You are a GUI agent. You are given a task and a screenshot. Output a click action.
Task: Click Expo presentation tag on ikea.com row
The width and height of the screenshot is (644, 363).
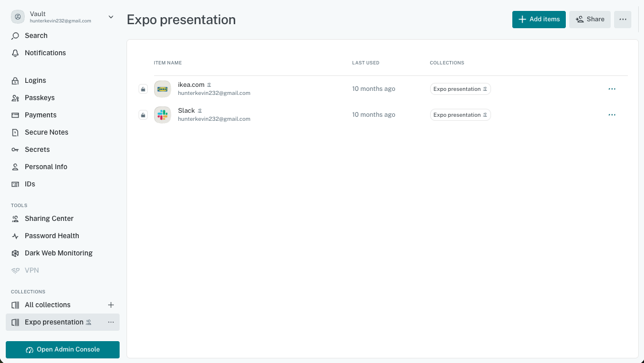pyautogui.click(x=460, y=89)
